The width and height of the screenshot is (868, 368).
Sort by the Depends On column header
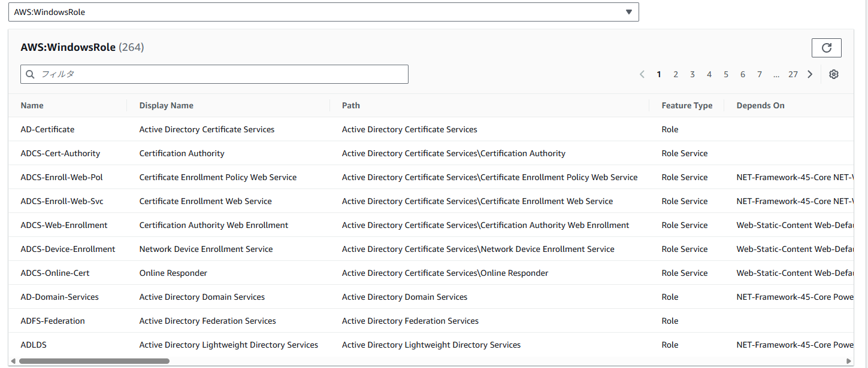761,105
